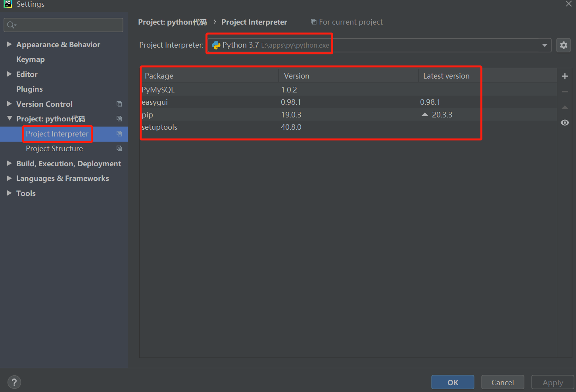Select Appearance & Behavior label
This screenshot has width=576, height=392.
coord(58,44)
